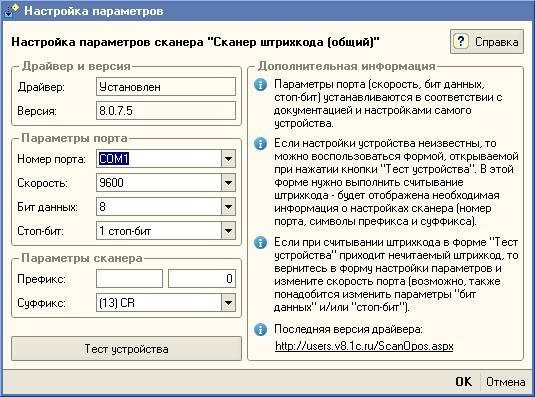Click the Тест устройства button
Image resolution: width=535 pixels, height=397 pixels.
click(126, 349)
